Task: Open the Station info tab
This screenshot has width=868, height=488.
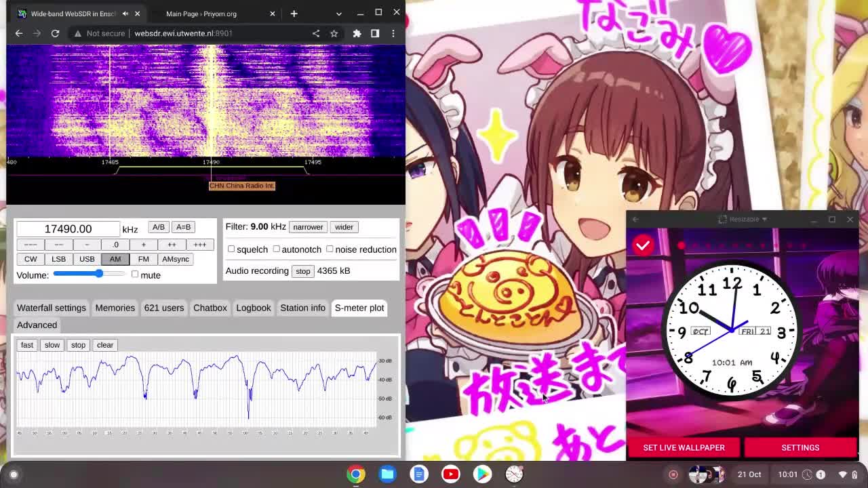Action: pyautogui.click(x=303, y=308)
